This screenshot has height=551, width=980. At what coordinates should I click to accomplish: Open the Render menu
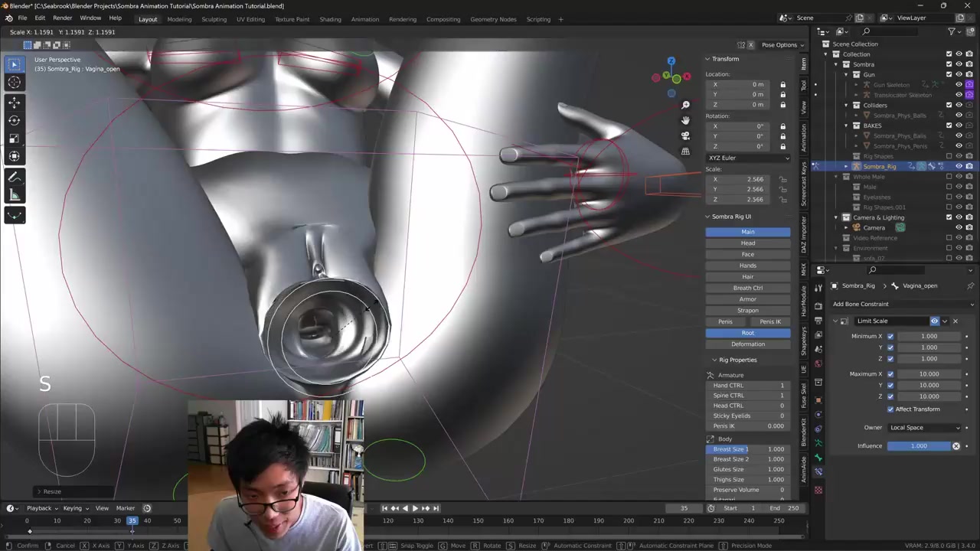click(62, 18)
